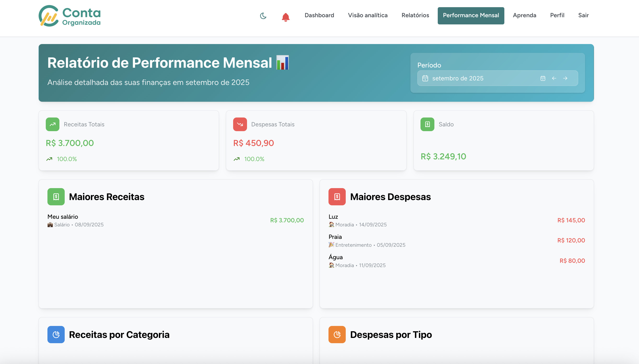This screenshot has width=639, height=364.
Task: Click the blue Receitas por Categoria pie icon
Action: point(56,334)
